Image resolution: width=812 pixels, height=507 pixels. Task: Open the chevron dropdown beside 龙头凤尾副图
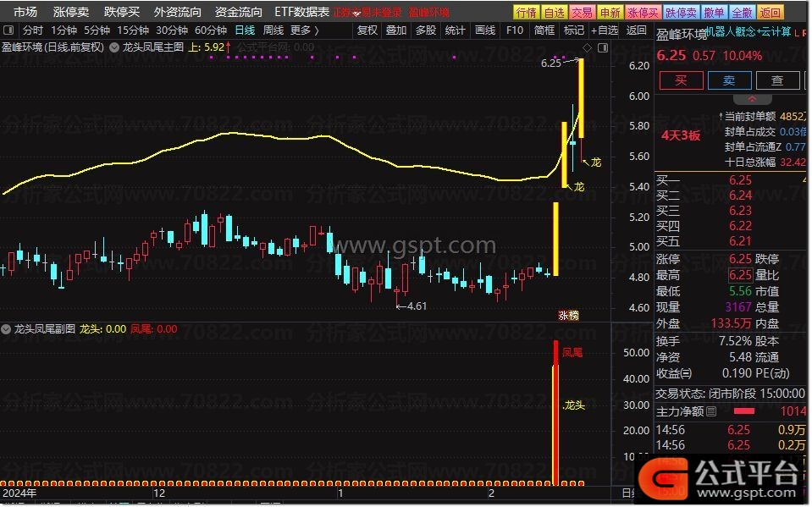6,329
